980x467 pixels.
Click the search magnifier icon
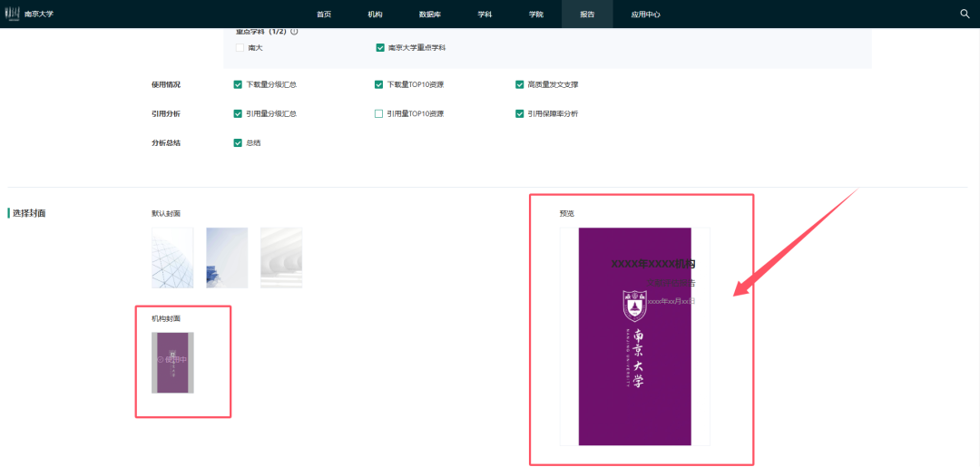pos(965,14)
